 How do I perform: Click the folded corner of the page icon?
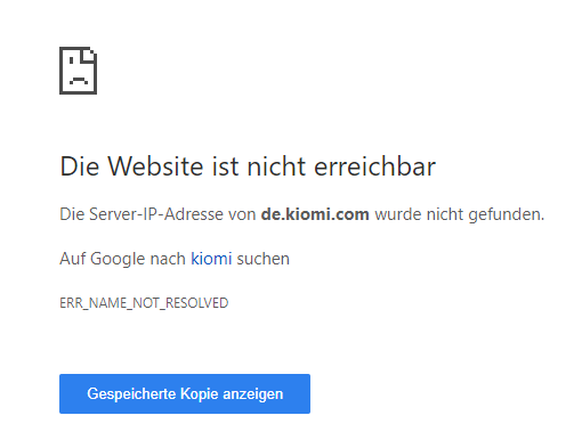tap(89, 55)
